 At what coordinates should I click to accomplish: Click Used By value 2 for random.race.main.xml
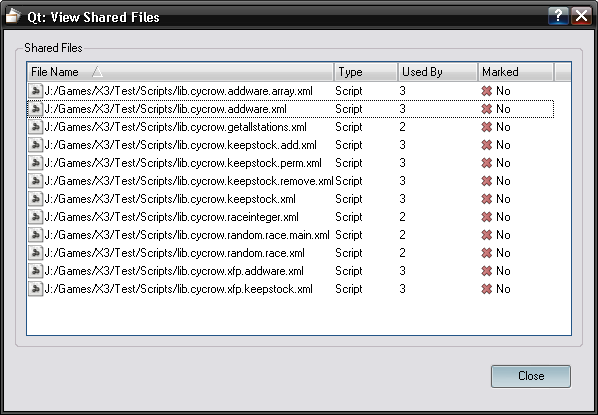coord(402,235)
